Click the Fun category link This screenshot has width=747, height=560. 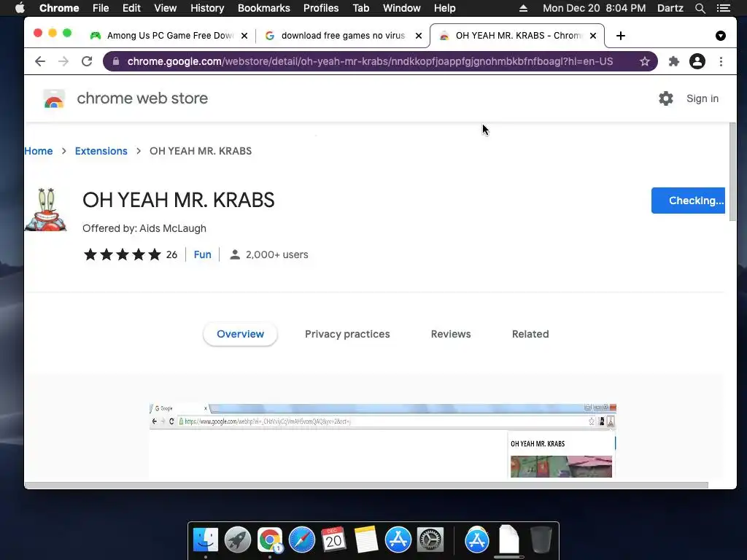click(203, 254)
